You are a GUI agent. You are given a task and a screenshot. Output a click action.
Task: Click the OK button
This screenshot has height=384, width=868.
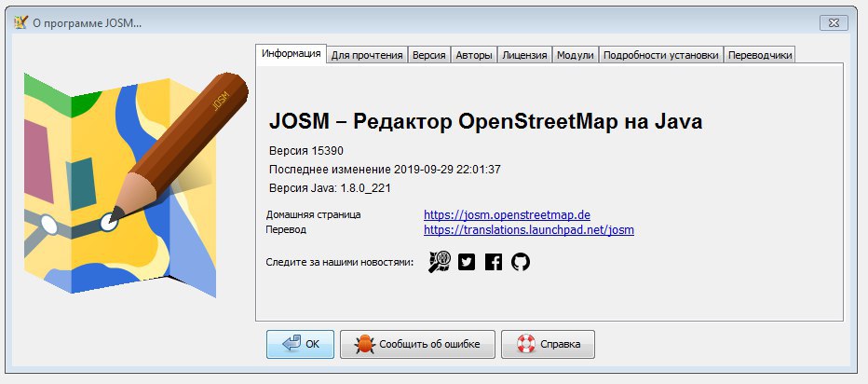[x=300, y=344]
